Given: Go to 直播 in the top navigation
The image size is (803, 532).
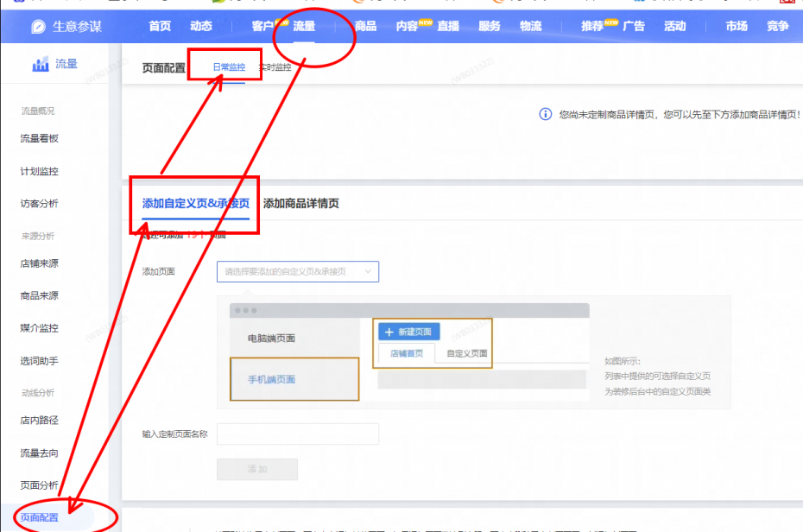Looking at the screenshot, I should pyautogui.click(x=448, y=26).
